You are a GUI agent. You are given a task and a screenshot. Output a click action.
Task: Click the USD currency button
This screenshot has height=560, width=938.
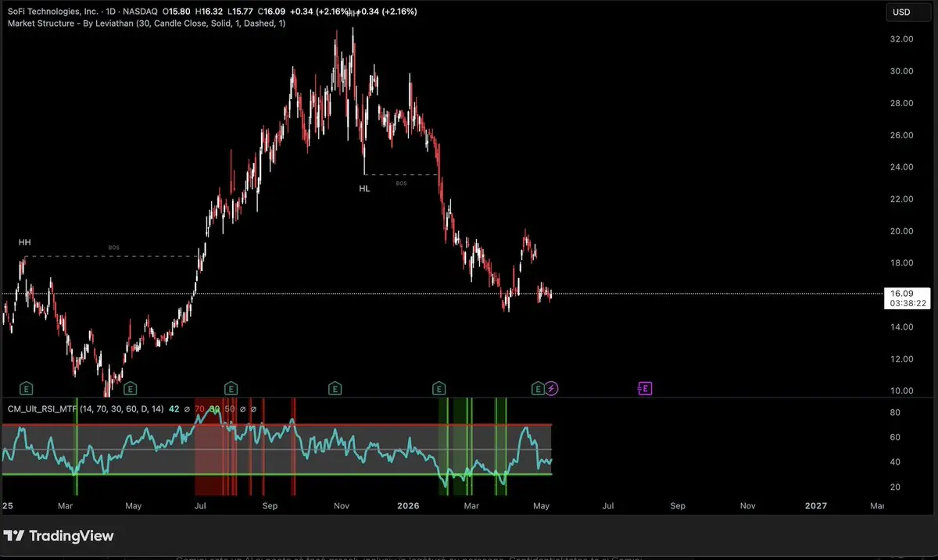point(907,12)
